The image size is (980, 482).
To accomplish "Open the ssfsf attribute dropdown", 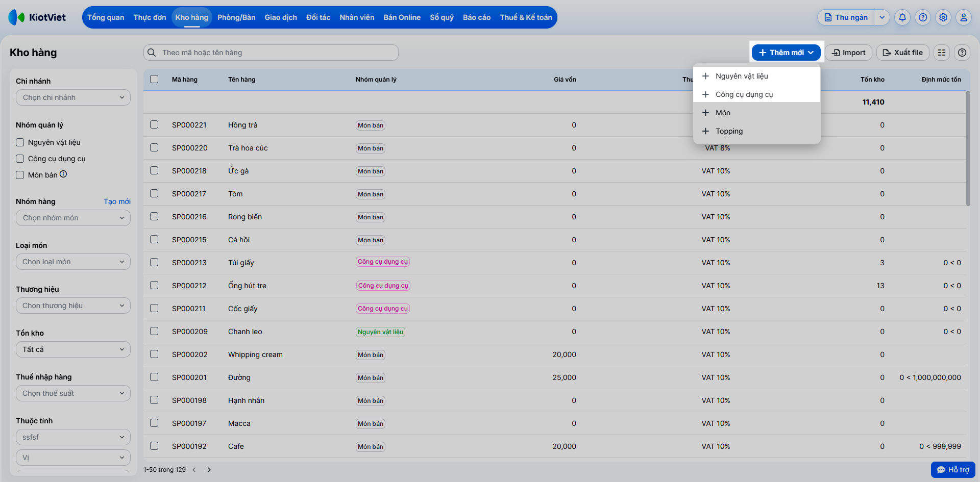I will pos(73,437).
